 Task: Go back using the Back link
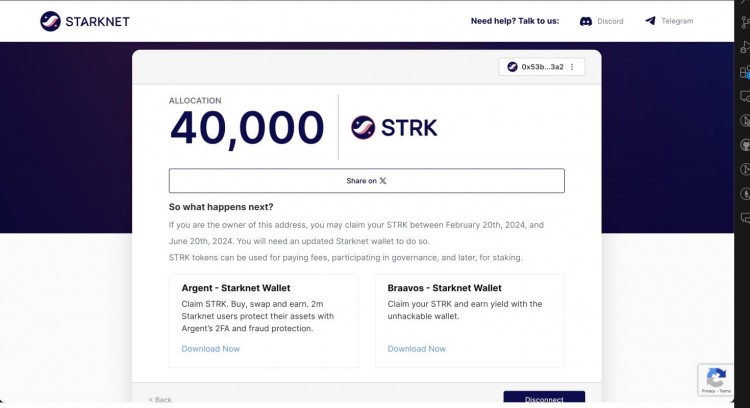pos(160,400)
